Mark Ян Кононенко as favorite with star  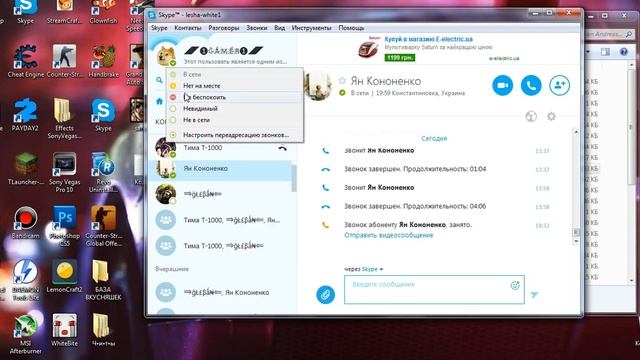coord(342,81)
